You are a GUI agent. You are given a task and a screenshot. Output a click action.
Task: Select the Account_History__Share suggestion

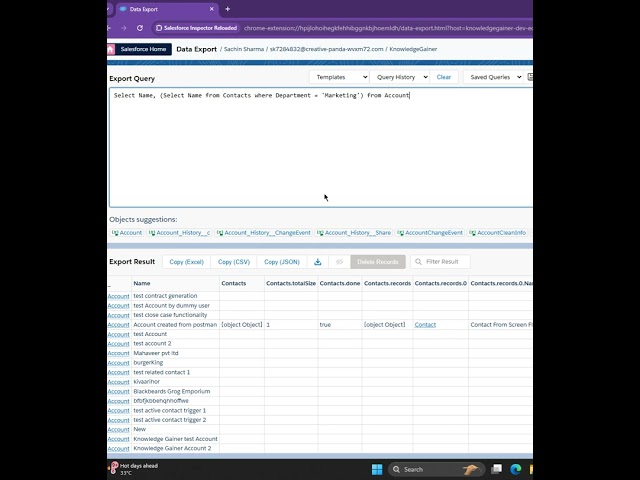[354, 233]
